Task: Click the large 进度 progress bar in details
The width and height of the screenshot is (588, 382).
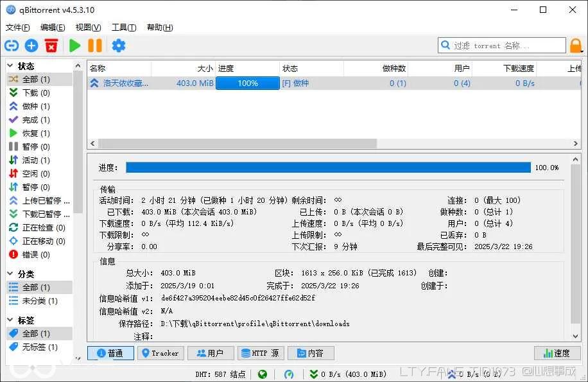Action: 328,168
